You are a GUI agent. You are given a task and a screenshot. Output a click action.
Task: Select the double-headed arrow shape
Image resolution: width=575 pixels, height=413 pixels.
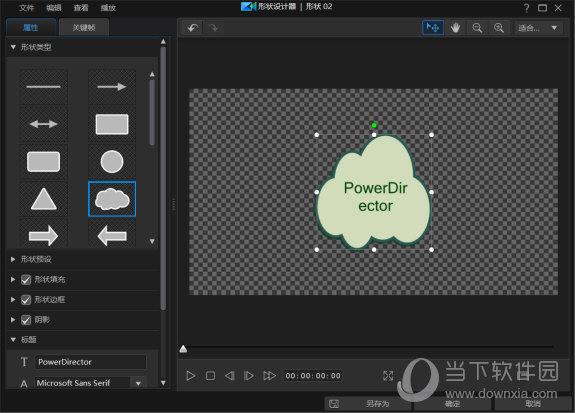pyautogui.click(x=44, y=124)
